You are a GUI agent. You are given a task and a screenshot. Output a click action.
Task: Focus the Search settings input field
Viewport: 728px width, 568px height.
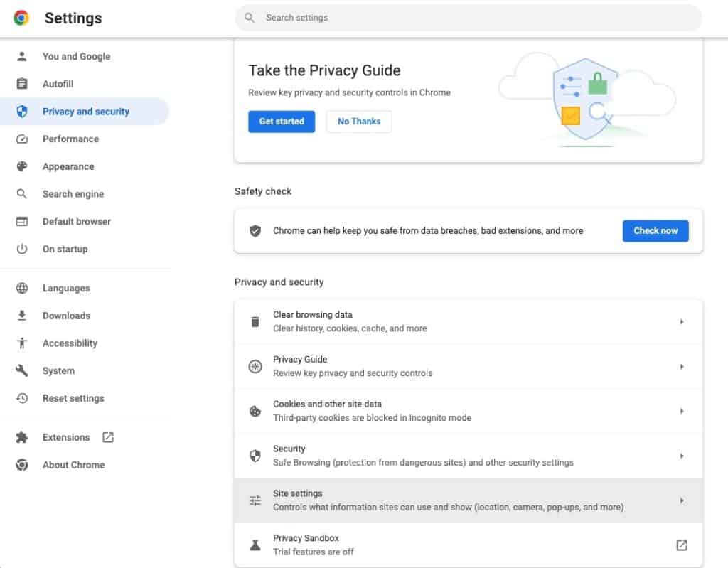point(469,18)
